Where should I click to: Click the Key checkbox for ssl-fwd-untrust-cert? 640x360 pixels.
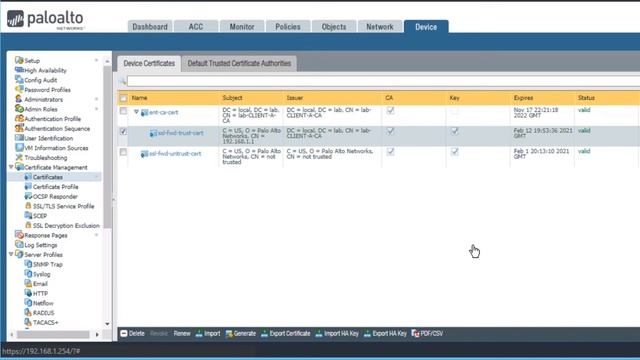click(455, 151)
